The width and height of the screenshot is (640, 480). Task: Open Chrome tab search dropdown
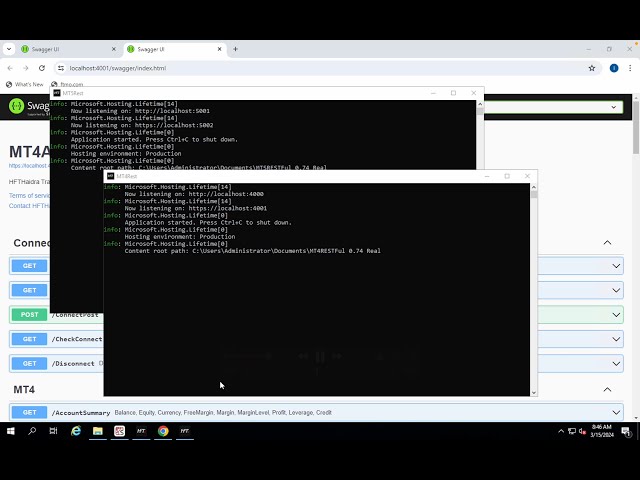click(x=9, y=49)
